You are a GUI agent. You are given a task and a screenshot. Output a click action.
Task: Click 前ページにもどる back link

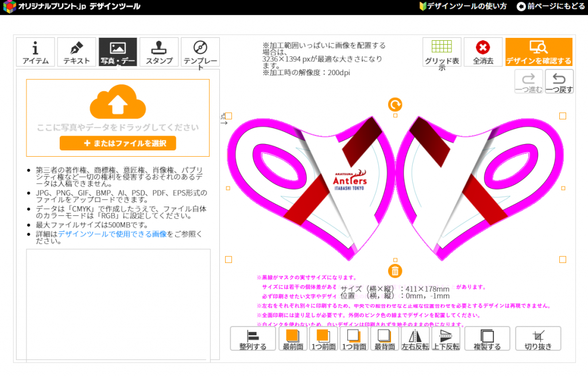click(x=551, y=6)
